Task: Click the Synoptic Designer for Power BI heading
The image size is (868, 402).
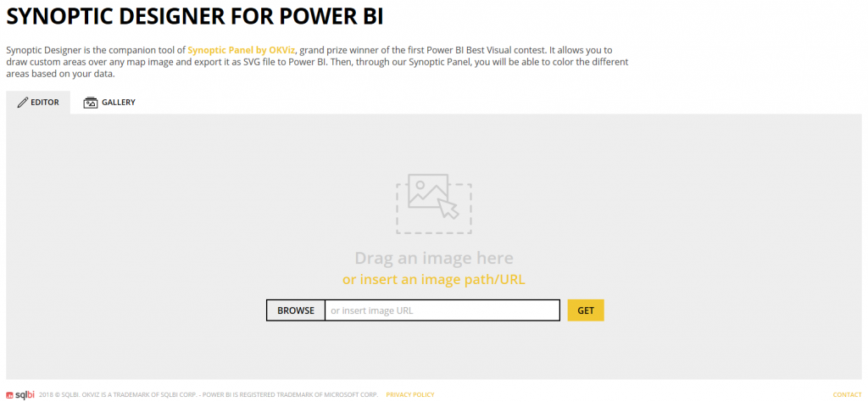Action: pos(195,16)
